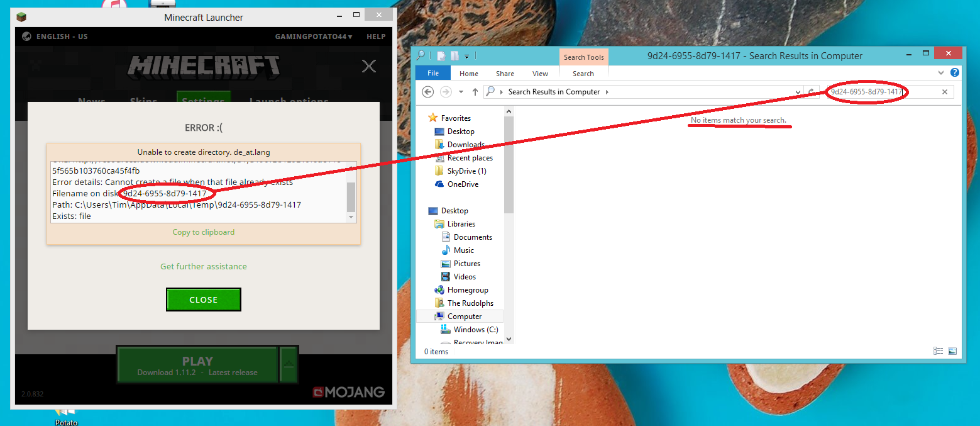Click the PLAY Download 1.11.2 button
980x426 pixels.
(x=197, y=364)
